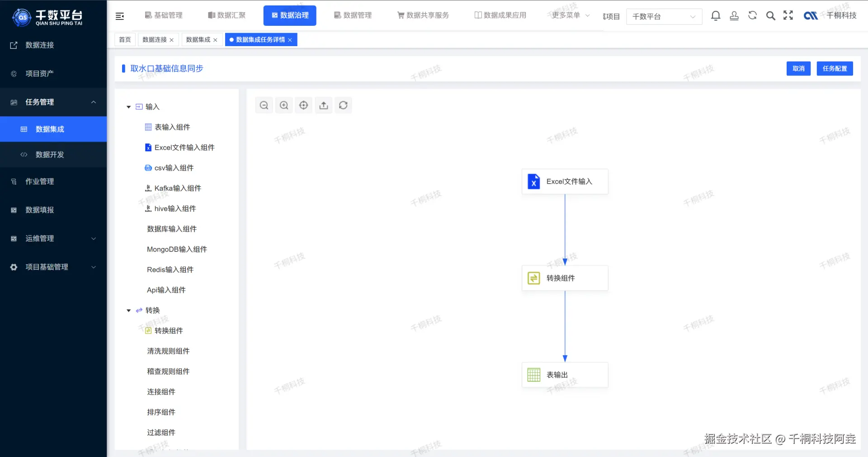This screenshot has height=457, width=868.
Task: Switch to the 首页 tab
Action: pyautogui.click(x=125, y=40)
